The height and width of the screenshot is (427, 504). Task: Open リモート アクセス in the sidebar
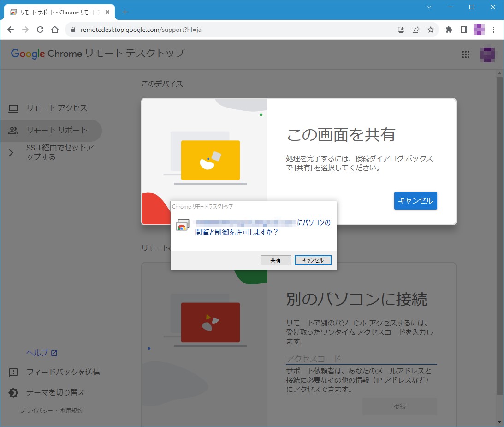click(x=51, y=108)
